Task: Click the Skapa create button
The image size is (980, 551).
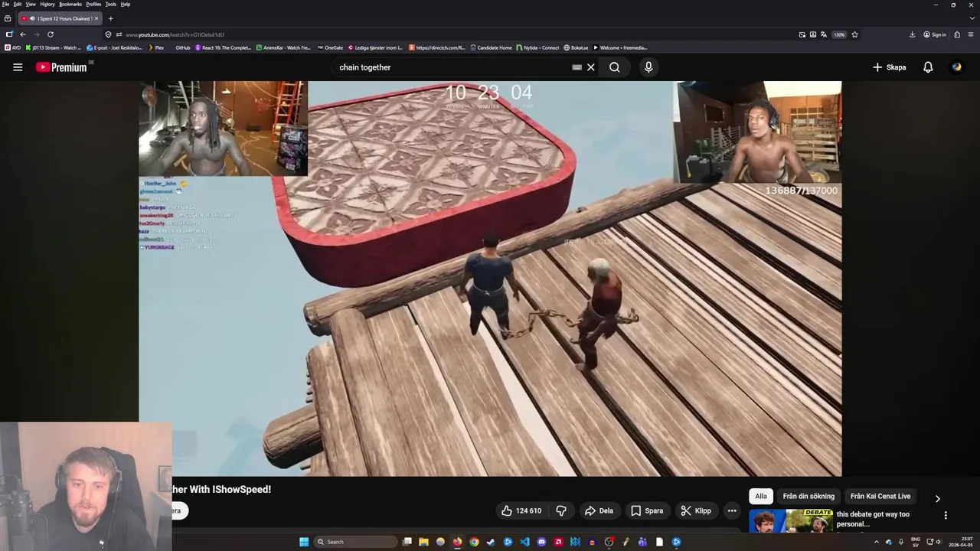Action: coord(890,67)
